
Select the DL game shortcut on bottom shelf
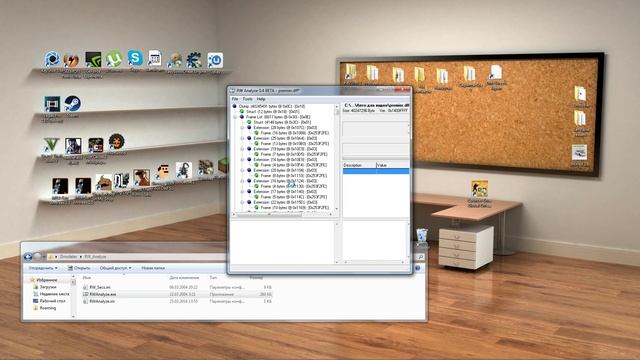click(x=121, y=181)
